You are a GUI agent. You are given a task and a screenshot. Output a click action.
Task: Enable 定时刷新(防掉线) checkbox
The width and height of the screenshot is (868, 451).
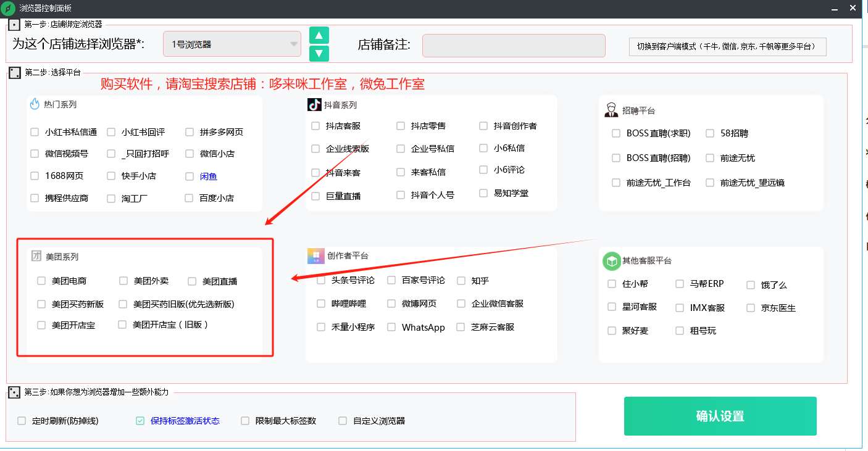point(22,421)
